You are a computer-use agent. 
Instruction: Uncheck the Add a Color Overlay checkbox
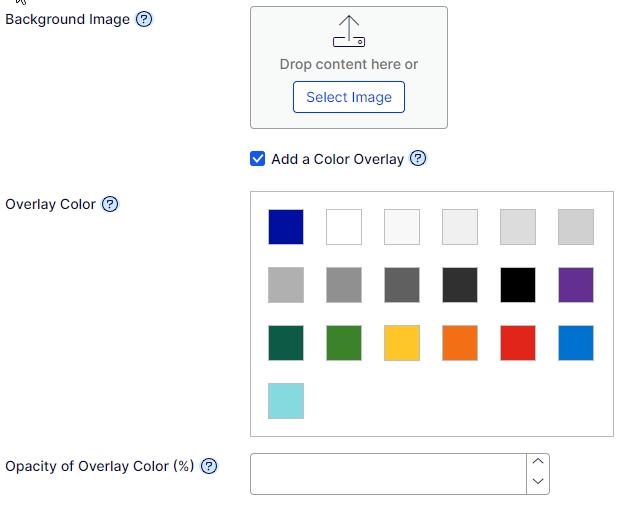[x=258, y=159]
